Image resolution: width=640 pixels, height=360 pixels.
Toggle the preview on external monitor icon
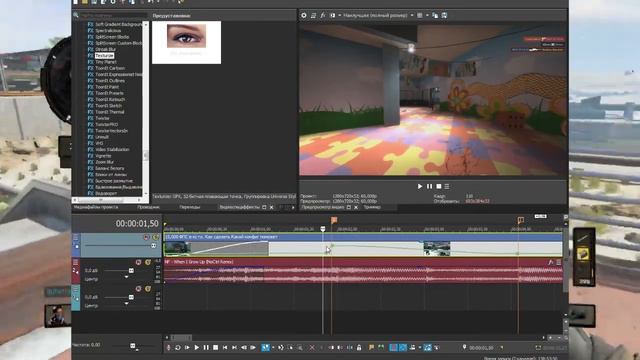click(313, 15)
